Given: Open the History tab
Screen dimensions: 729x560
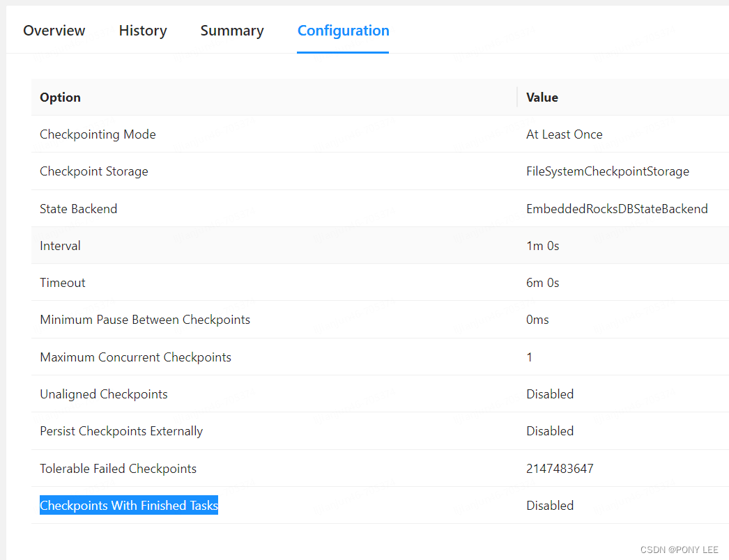Looking at the screenshot, I should [x=143, y=31].
